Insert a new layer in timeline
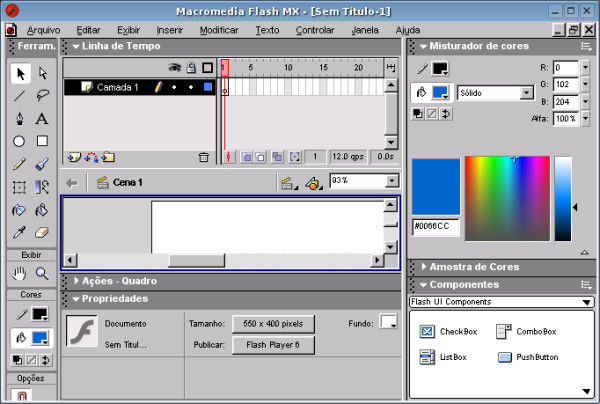Viewport: 600px width, 404px height. (74, 157)
